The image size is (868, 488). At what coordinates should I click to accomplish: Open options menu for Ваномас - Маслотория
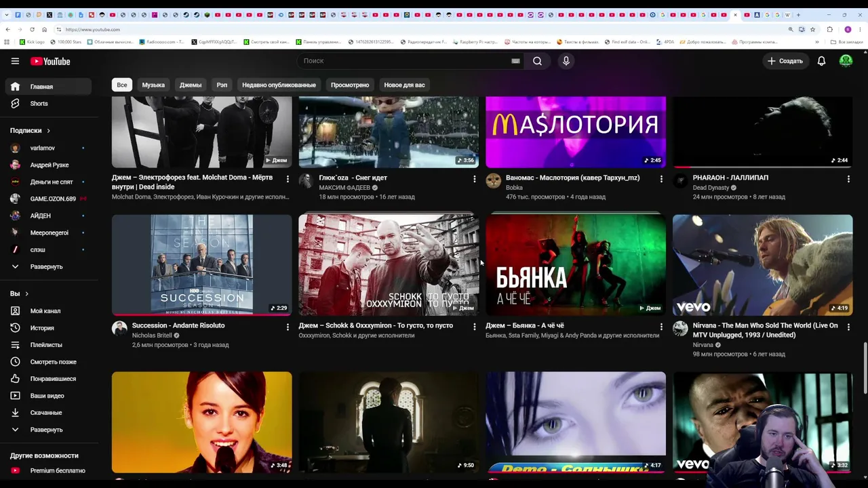click(x=661, y=179)
